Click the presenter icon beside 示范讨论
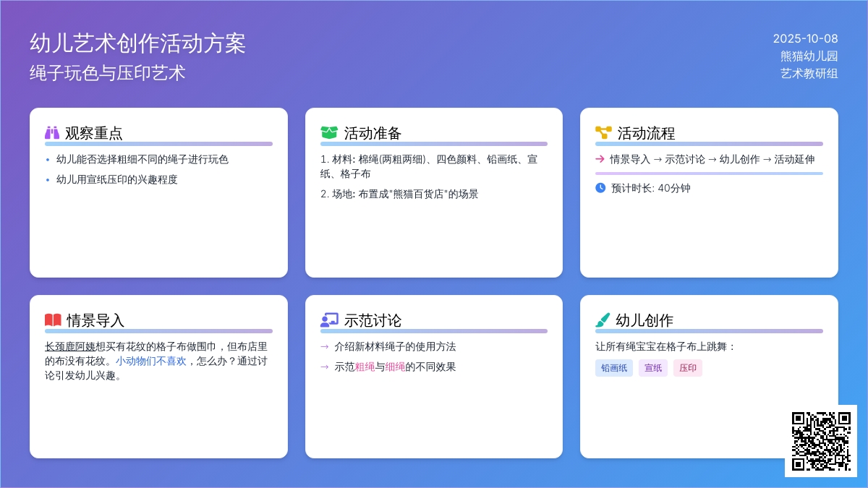 [x=328, y=320]
